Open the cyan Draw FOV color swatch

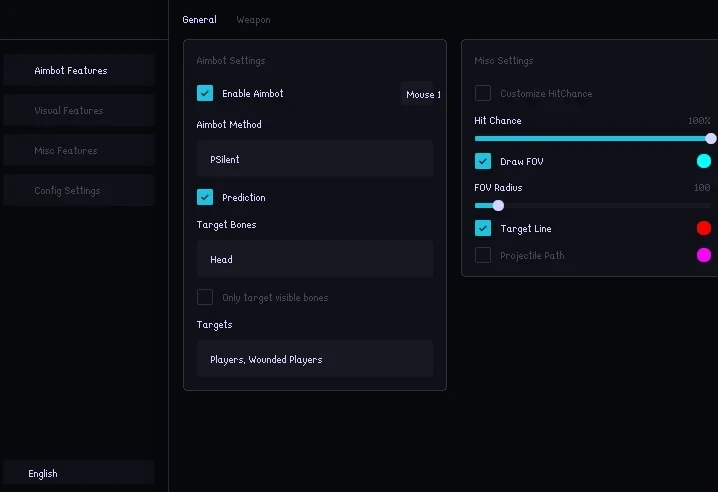pyautogui.click(x=704, y=161)
